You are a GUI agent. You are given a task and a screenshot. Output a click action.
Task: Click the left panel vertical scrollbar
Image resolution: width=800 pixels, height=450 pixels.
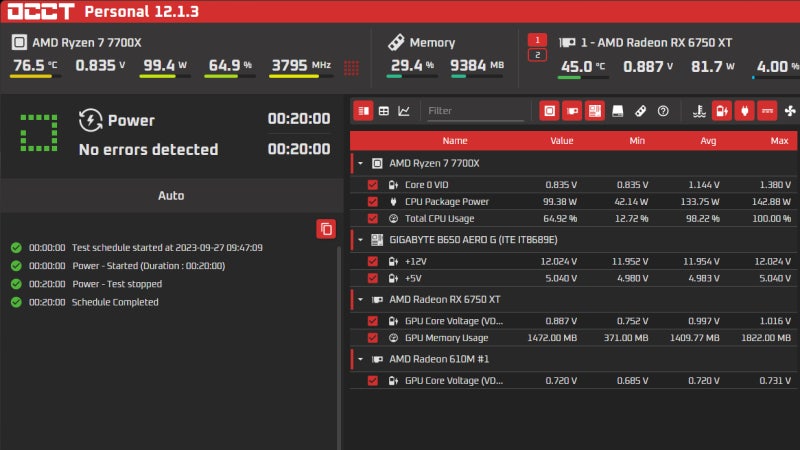pyautogui.click(x=338, y=347)
